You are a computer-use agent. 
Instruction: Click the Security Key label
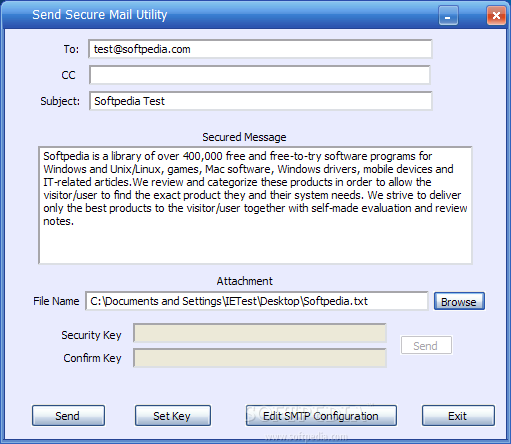click(91, 335)
